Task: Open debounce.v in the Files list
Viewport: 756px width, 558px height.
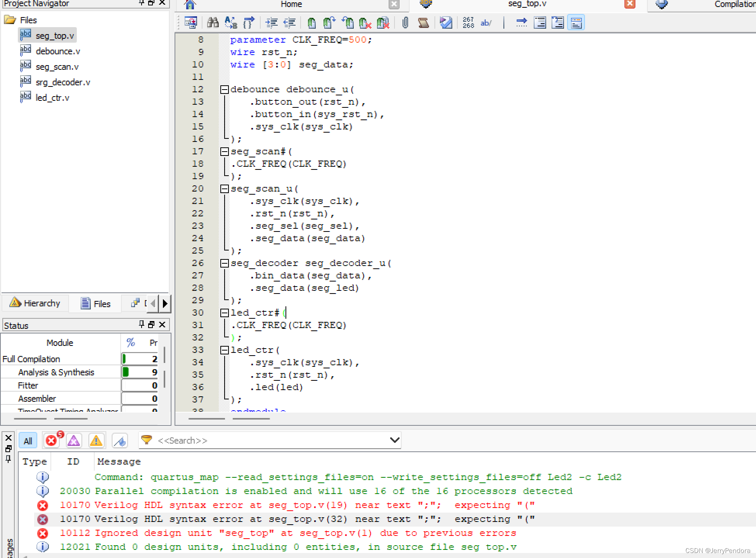Action: click(58, 51)
